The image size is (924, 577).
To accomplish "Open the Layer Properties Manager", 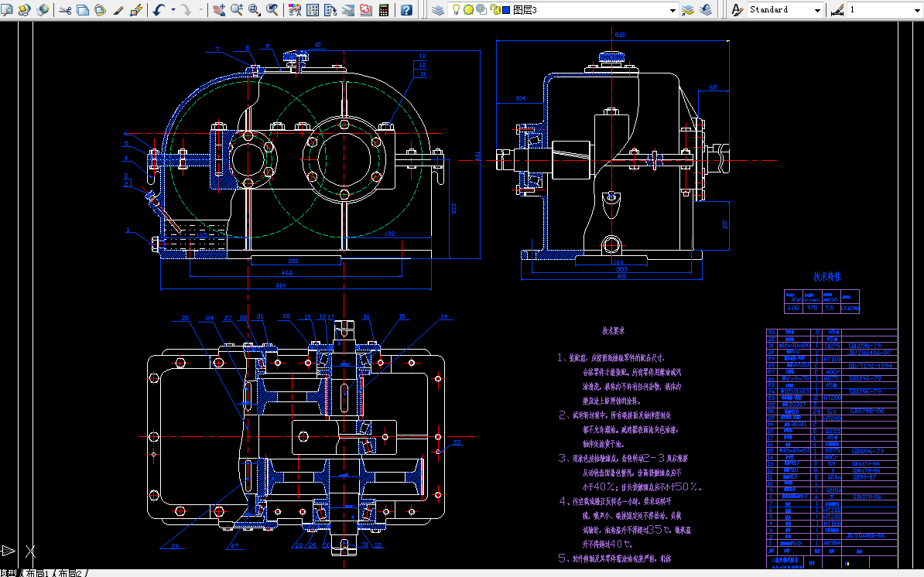I will 438,10.
